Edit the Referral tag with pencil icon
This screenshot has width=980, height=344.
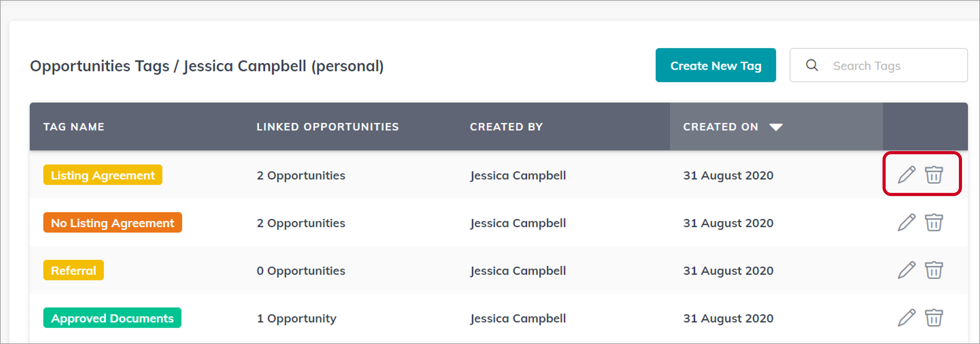pos(907,270)
